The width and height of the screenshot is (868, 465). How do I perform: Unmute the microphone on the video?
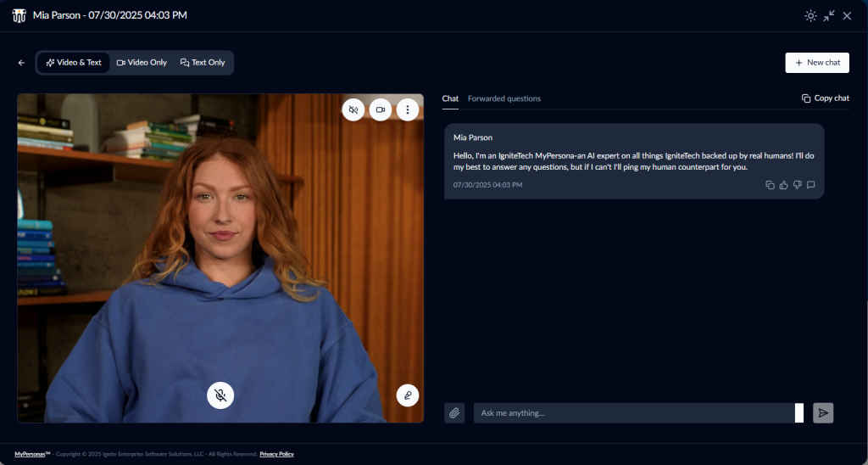(x=220, y=395)
